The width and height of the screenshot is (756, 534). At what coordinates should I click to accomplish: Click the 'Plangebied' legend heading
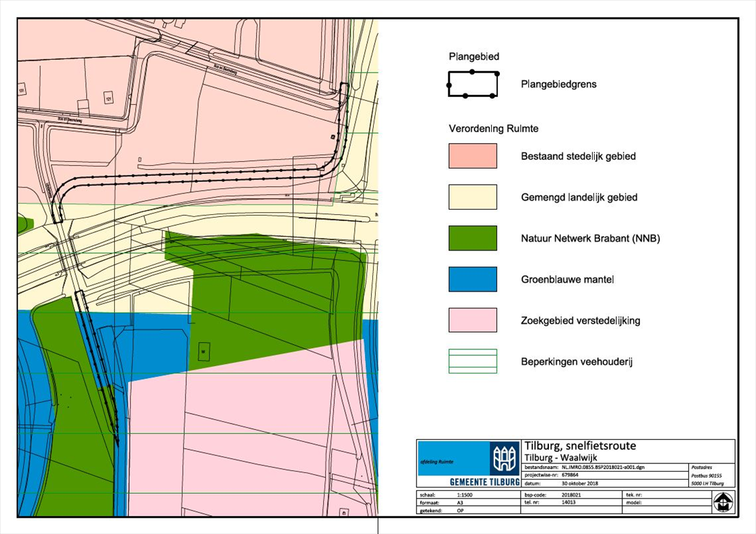[x=474, y=57]
